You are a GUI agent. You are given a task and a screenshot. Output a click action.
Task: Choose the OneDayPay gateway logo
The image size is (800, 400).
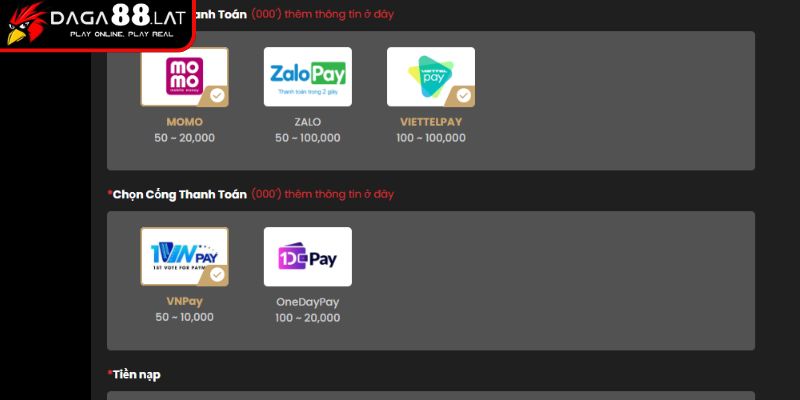coord(307,257)
